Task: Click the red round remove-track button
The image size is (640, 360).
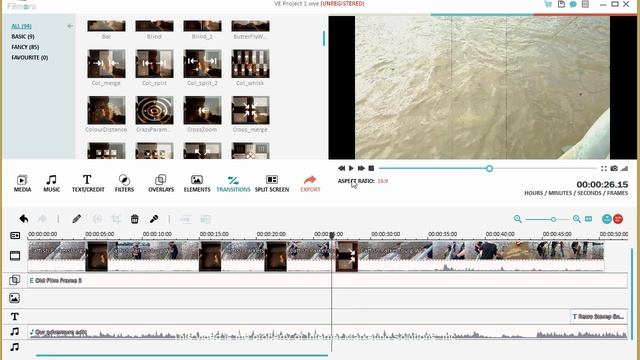Action: (x=618, y=219)
